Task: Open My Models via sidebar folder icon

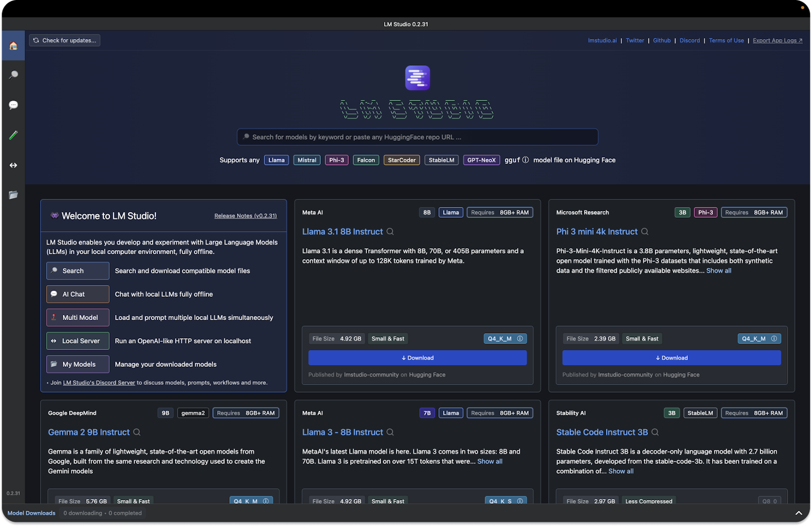Action: [x=13, y=195]
